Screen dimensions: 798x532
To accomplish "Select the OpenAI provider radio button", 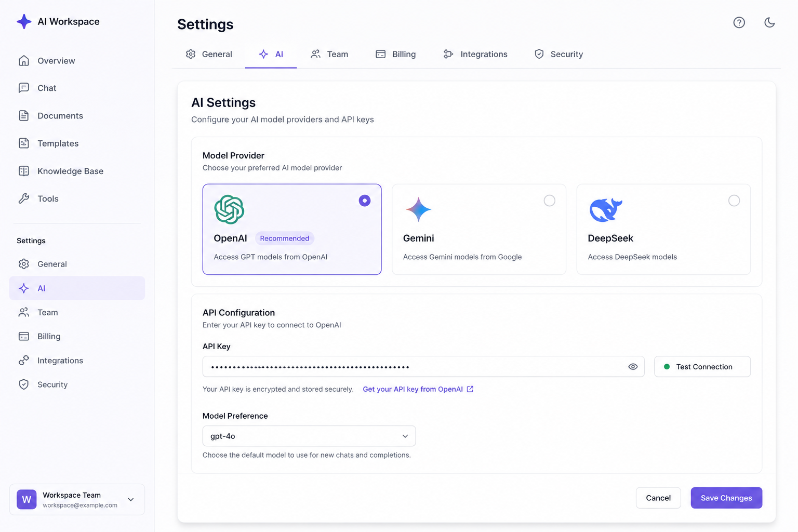I will coord(365,201).
